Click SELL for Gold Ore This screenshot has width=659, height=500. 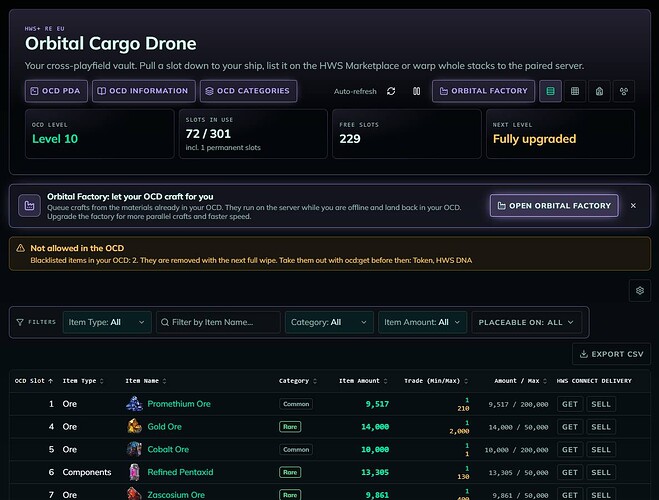pyautogui.click(x=601, y=427)
